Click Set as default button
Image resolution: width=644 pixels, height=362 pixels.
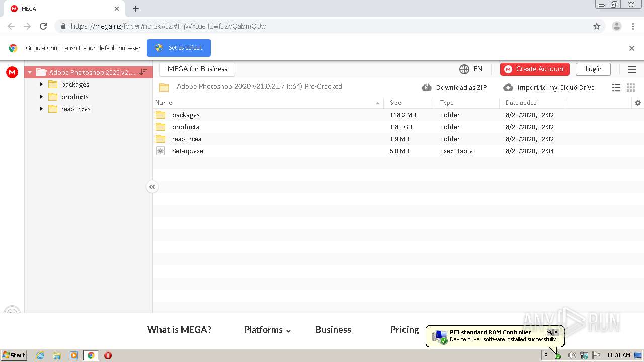(x=179, y=48)
